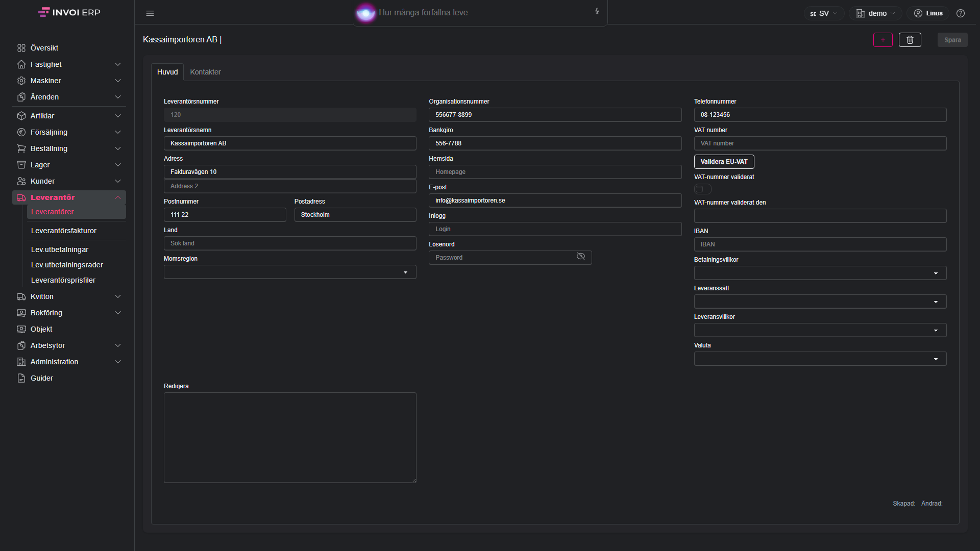Click the IBAN input field
The height and width of the screenshot is (551, 980).
tap(820, 244)
